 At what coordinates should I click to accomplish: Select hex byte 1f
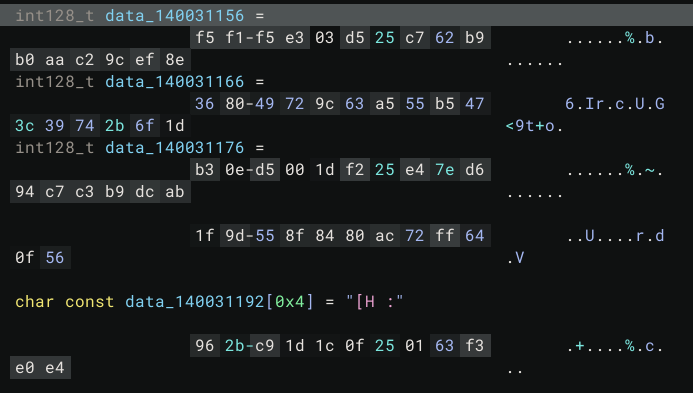coord(204,236)
